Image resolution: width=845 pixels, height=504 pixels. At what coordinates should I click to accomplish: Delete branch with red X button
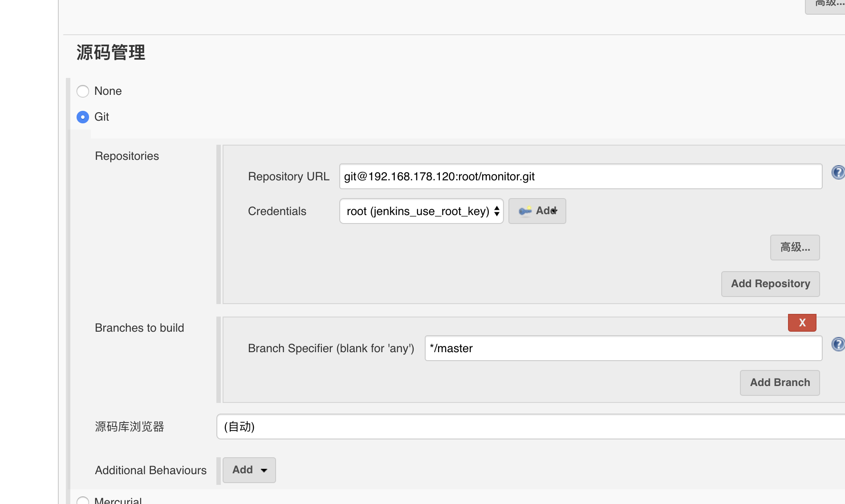point(802,323)
